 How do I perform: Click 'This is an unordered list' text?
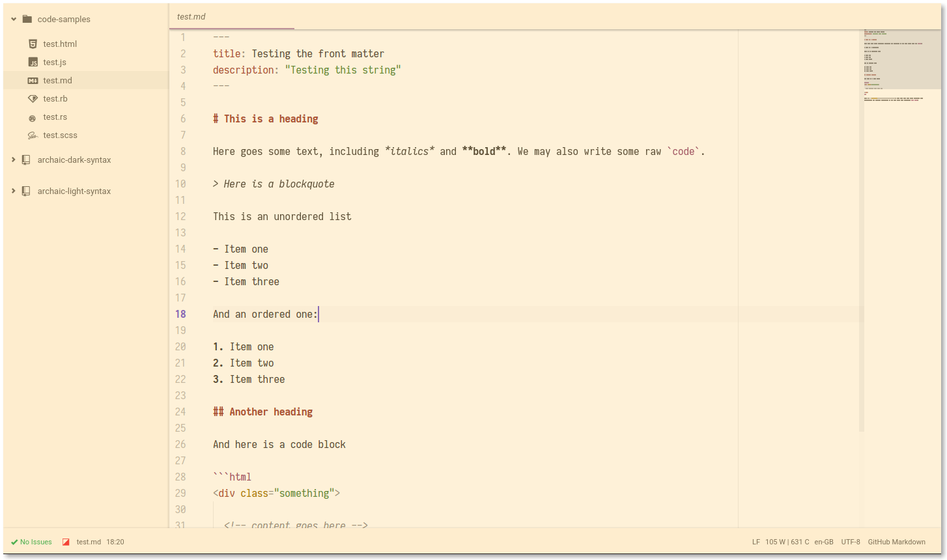coord(282,216)
